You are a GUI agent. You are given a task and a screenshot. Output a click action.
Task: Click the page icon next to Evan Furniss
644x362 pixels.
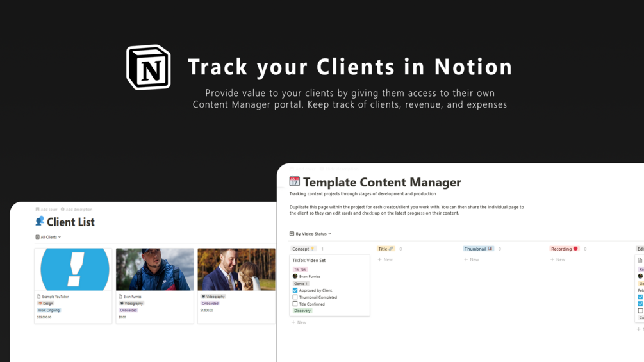click(x=120, y=297)
